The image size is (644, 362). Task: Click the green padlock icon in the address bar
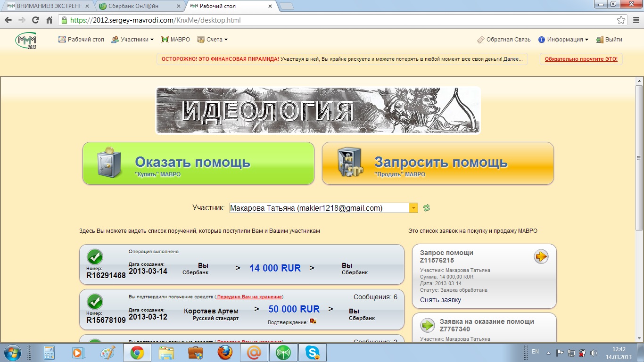coord(64,20)
